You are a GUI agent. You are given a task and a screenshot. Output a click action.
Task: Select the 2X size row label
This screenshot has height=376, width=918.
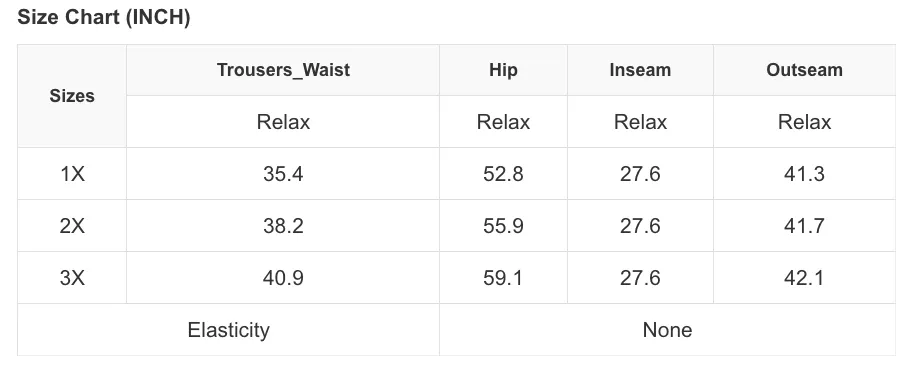(x=72, y=225)
